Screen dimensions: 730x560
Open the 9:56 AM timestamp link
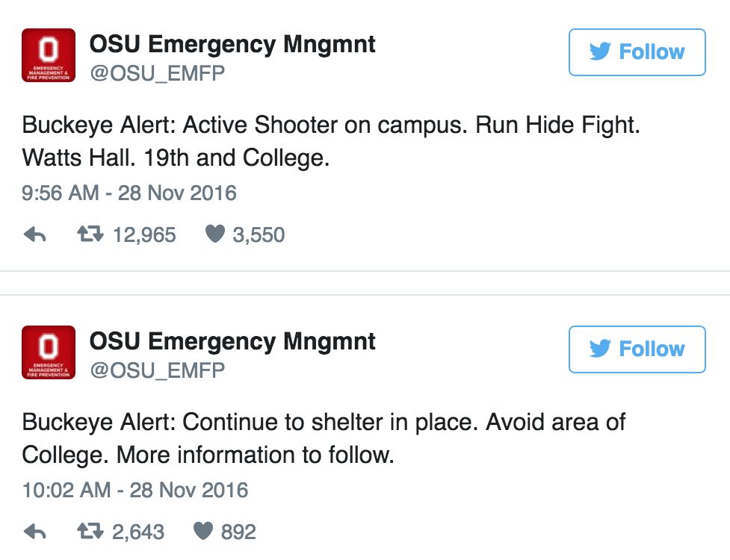(129, 193)
